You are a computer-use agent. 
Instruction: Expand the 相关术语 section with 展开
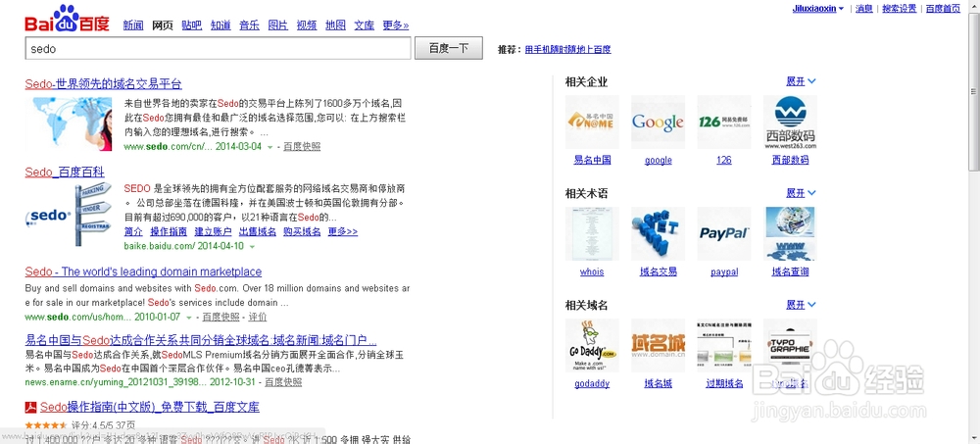pyautogui.click(x=801, y=193)
